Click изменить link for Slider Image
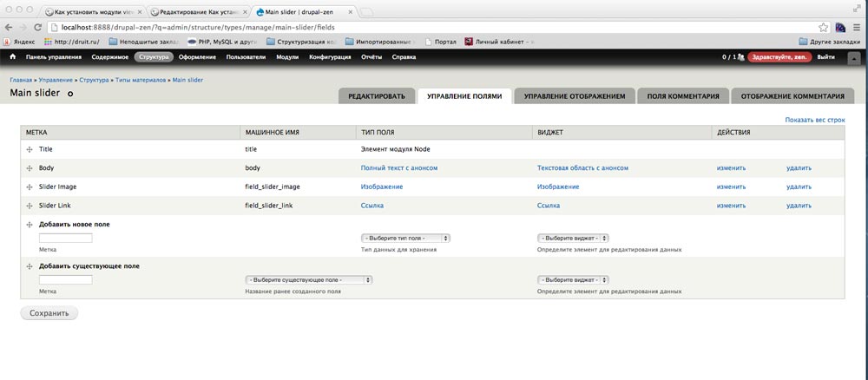Screen dimensions: 868x380 (731, 187)
